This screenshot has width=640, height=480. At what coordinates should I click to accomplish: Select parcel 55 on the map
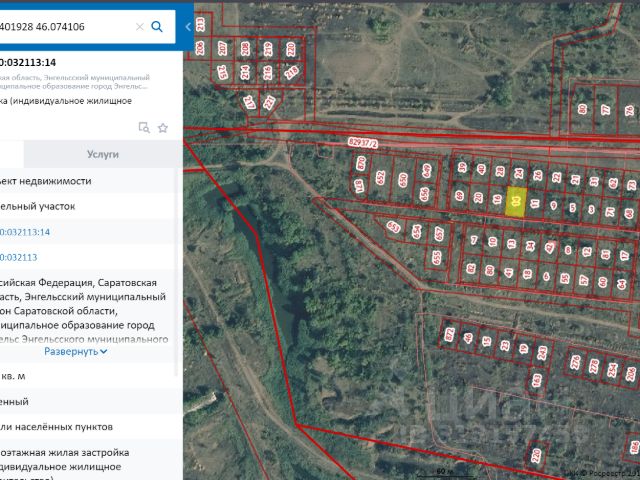[x=565, y=278]
